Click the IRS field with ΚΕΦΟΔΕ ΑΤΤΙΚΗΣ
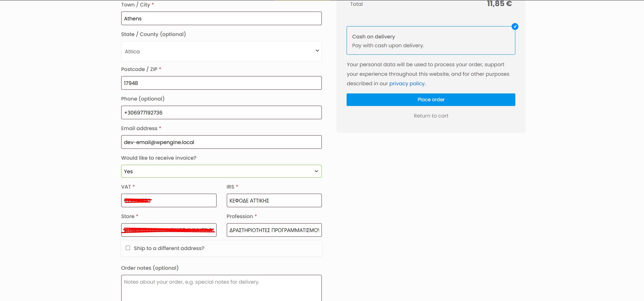Screen dimensions: 644x301 pos(274,200)
